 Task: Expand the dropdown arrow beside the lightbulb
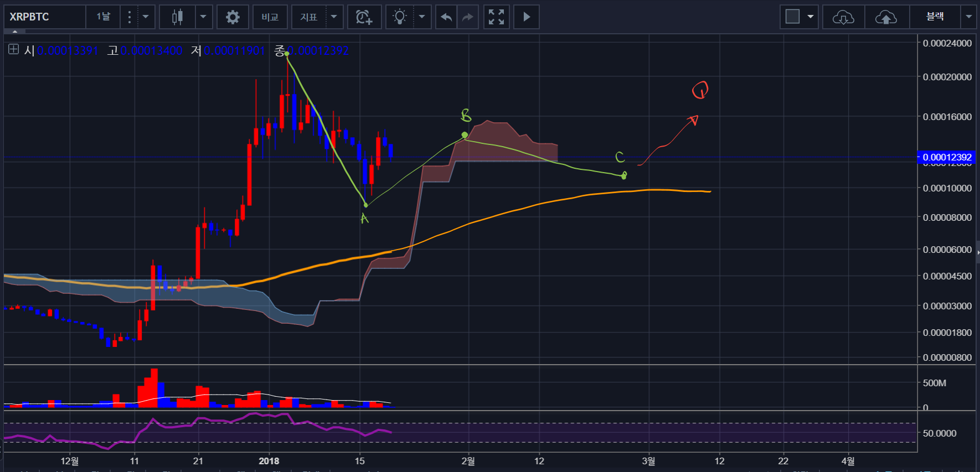pyautogui.click(x=422, y=17)
